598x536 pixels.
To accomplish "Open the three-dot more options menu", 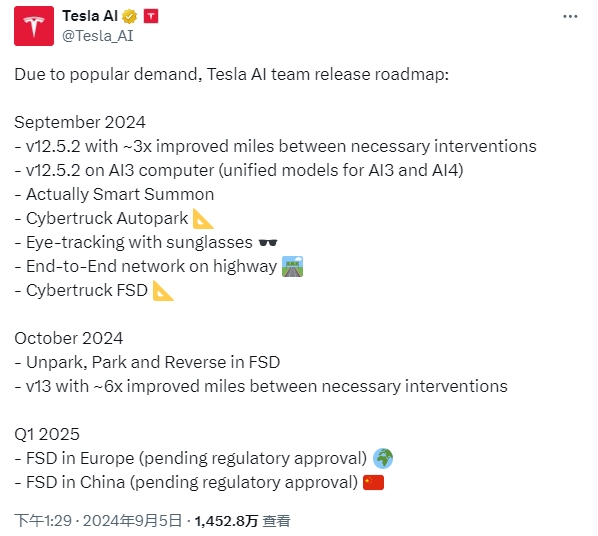I will pyautogui.click(x=570, y=16).
